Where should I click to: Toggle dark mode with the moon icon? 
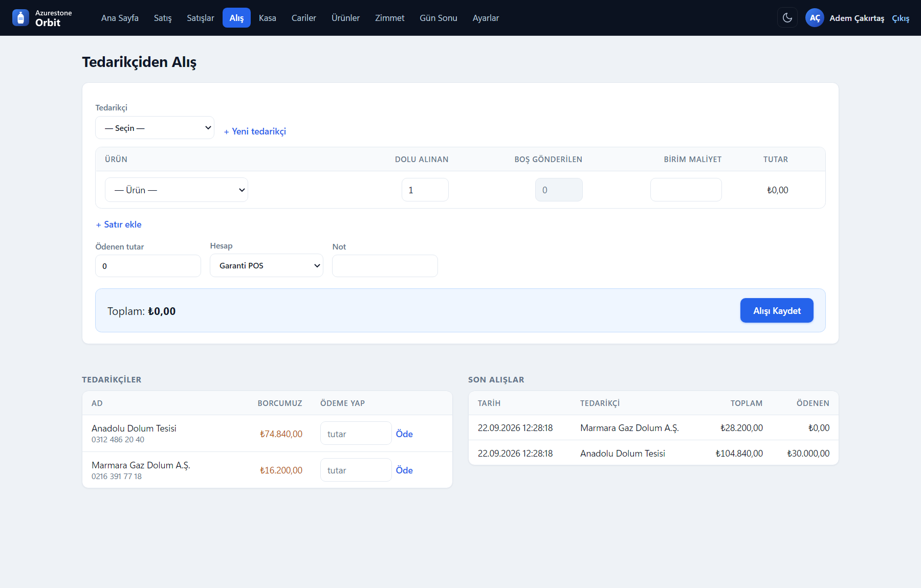point(787,18)
